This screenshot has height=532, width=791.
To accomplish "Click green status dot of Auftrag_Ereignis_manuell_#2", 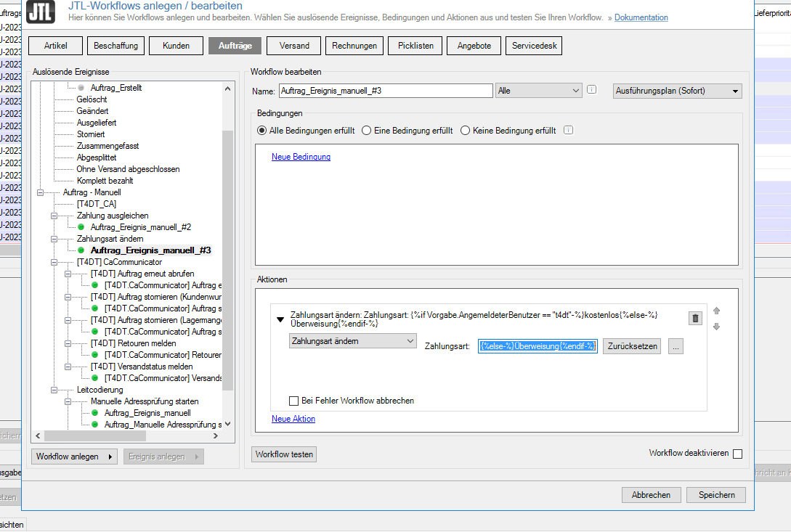I will pos(81,227).
